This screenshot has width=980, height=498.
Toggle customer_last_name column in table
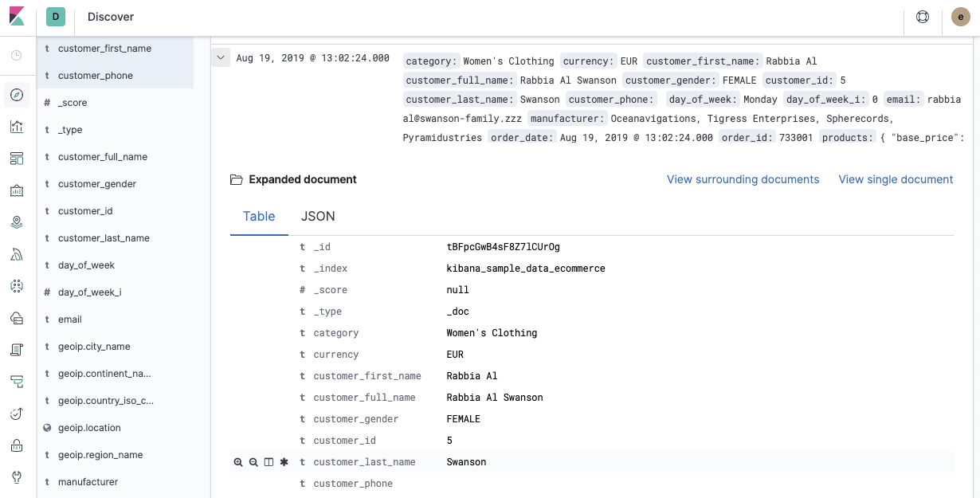coord(269,462)
